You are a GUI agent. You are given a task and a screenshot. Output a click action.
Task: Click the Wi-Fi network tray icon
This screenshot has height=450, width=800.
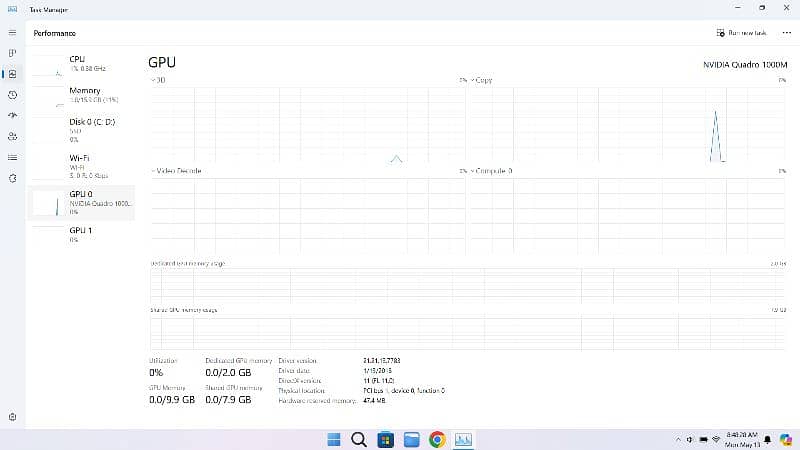716,439
